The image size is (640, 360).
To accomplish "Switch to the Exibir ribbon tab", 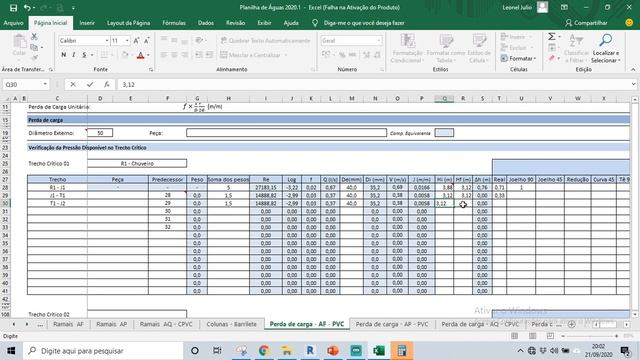I will 264,23.
